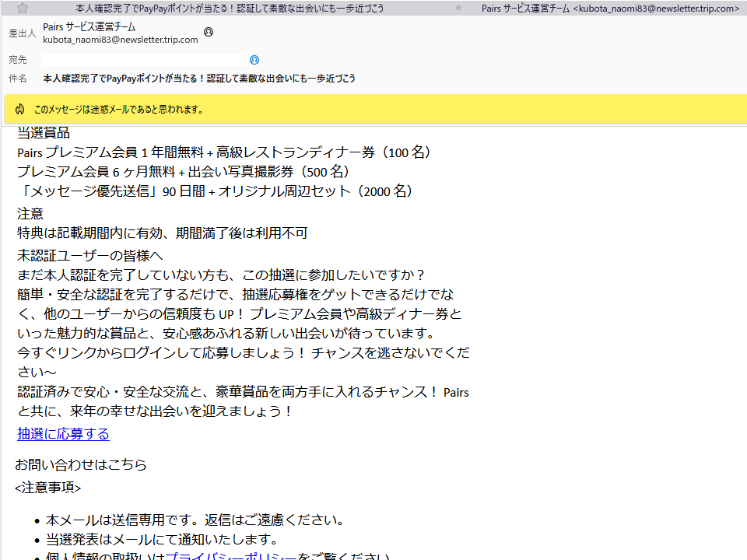
Task: Click the 件名 field label
Action: 17,79
